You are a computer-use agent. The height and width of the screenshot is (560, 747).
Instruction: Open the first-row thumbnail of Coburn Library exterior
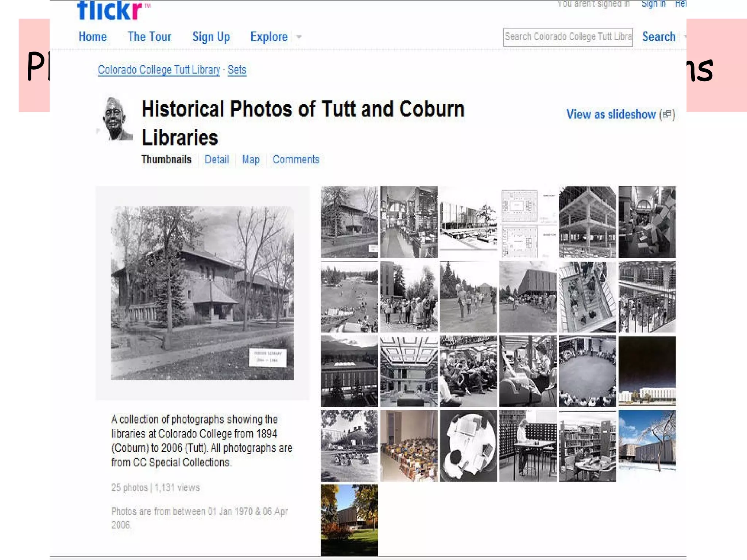pyautogui.click(x=349, y=222)
